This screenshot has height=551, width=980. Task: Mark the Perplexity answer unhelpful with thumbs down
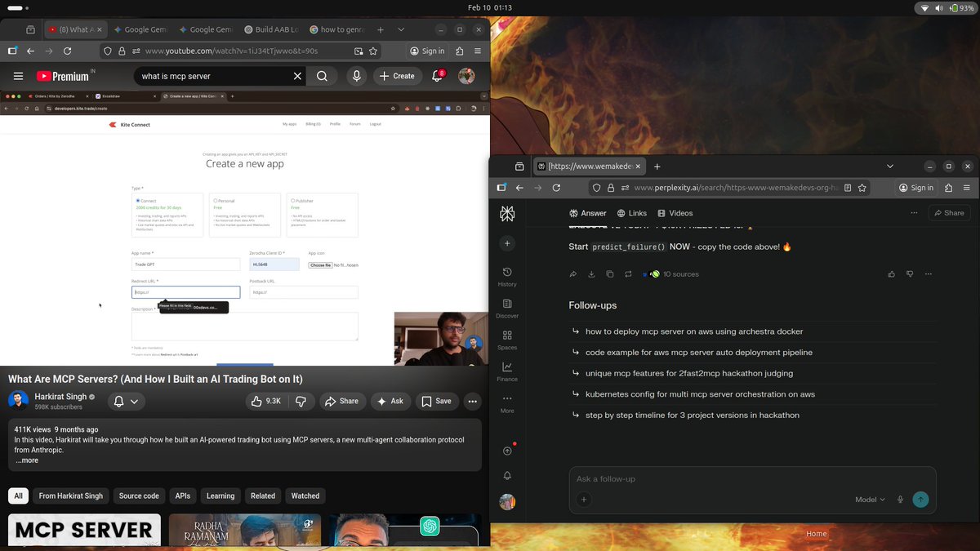910,274
